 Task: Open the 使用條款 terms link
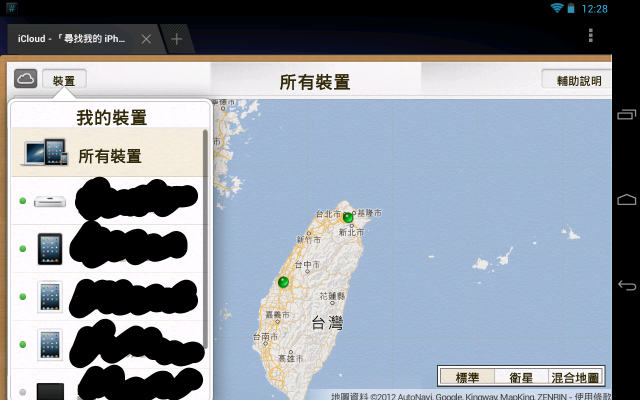coord(593,396)
